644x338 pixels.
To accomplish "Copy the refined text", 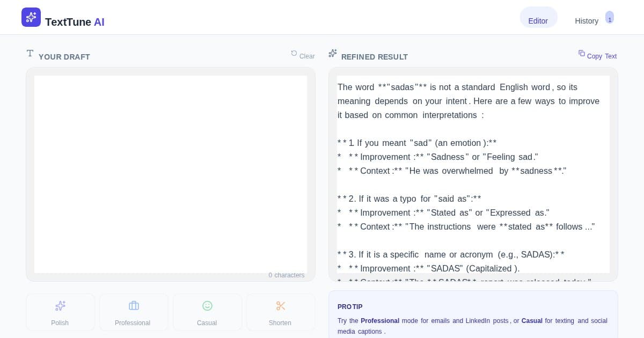I will point(597,56).
